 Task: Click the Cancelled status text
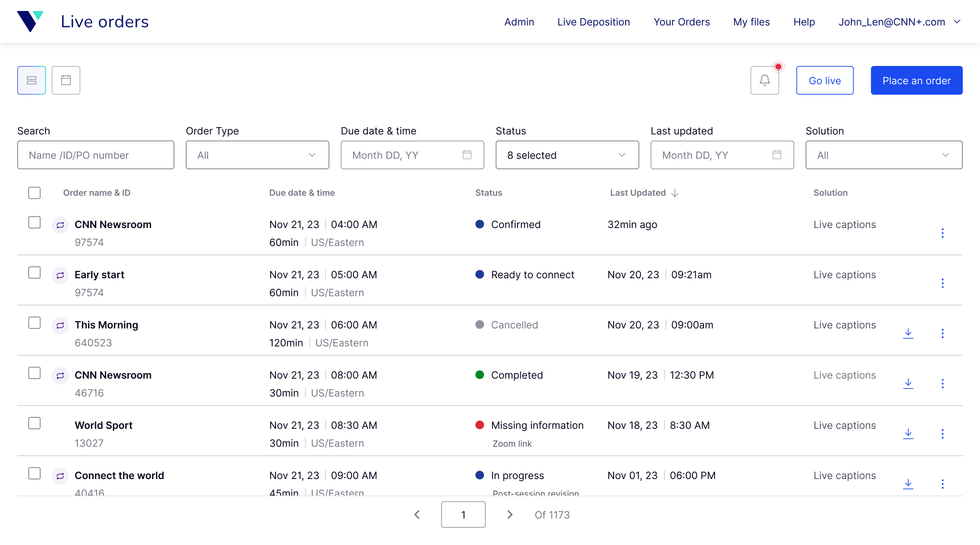click(515, 325)
